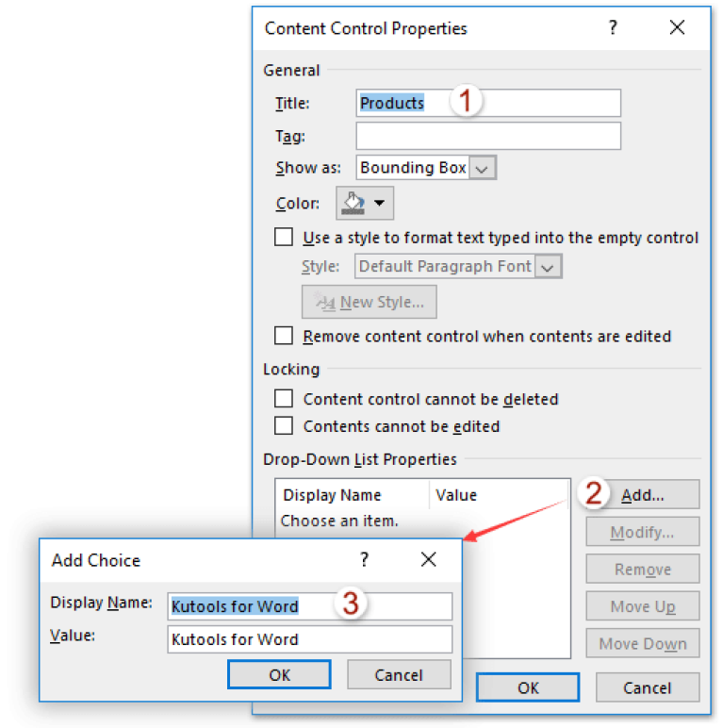The image size is (723, 728).
Task: Click OK in the Add Choice dialog
Action: point(279,674)
